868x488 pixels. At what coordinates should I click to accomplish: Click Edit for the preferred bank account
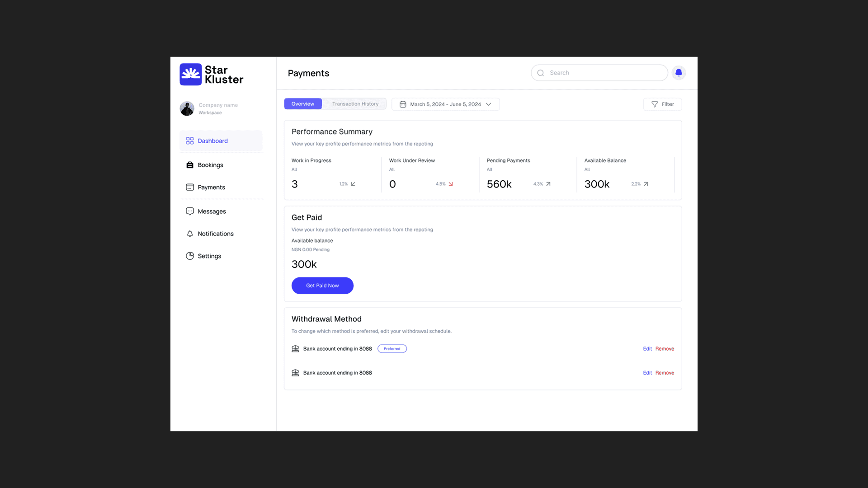[647, 349]
